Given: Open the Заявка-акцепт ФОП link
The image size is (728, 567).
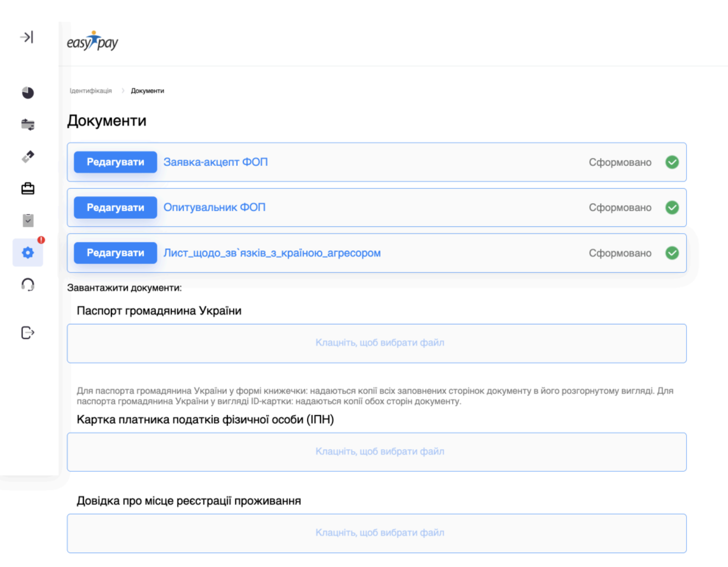Looking at the screenshot, I should (x=215, y=162).
